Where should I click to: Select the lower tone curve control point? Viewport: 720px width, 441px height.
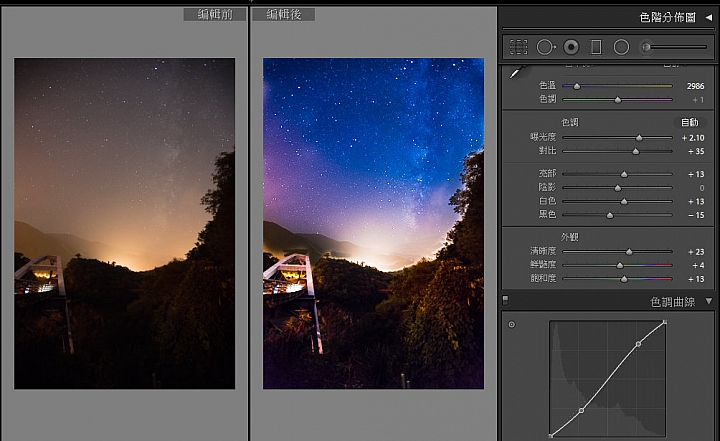click(x=581, y=410)
